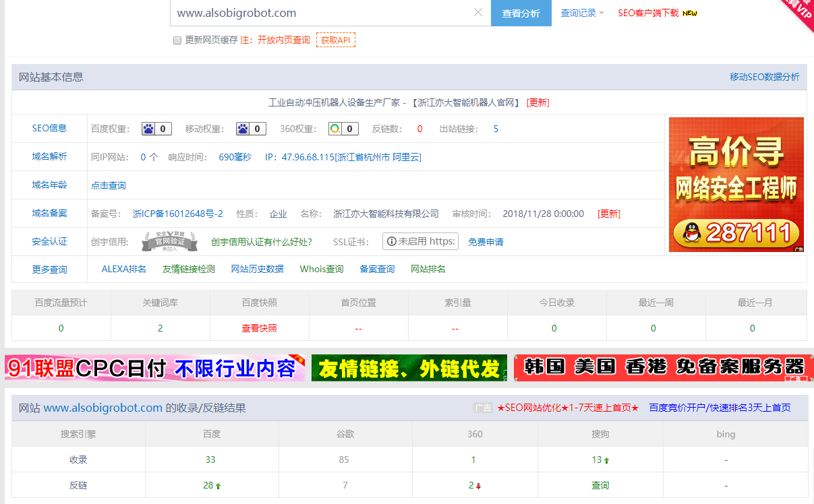
Task: Click the green up arrow beside Baidu backlinks
Action: 219,486
